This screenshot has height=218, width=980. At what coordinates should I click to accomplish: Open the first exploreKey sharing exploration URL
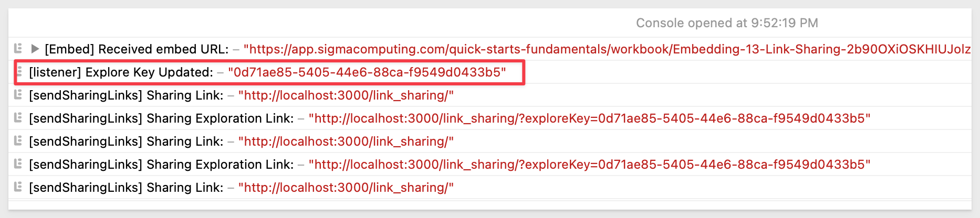589,118
